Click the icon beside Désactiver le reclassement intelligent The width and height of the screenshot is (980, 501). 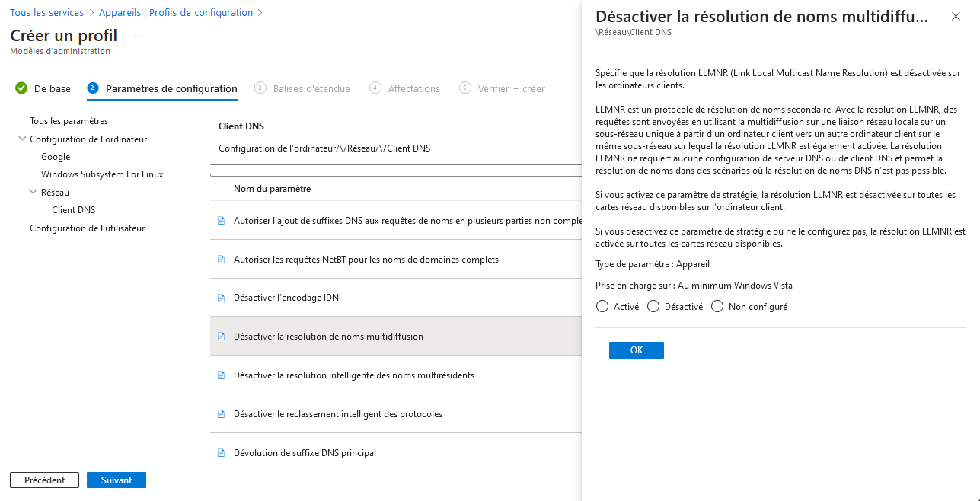click(x=222, y=414)
